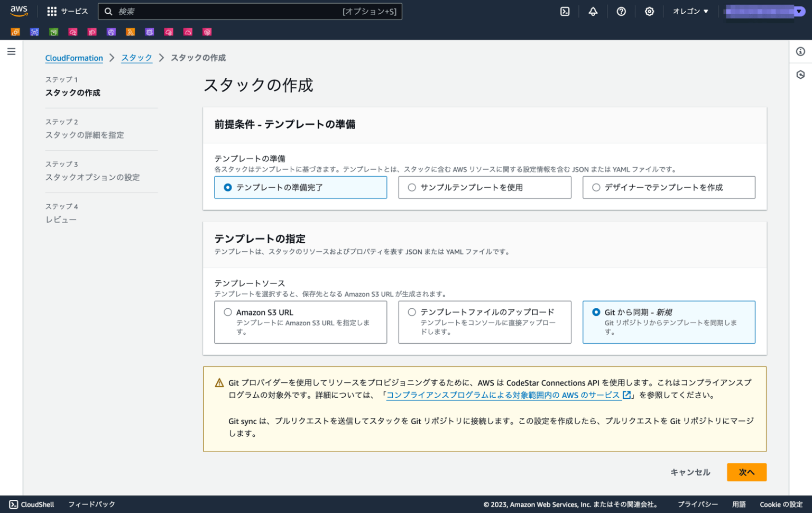Open the Lambda service favorite icon
This screenshot has width=812, height=513.
click(131, 32)
